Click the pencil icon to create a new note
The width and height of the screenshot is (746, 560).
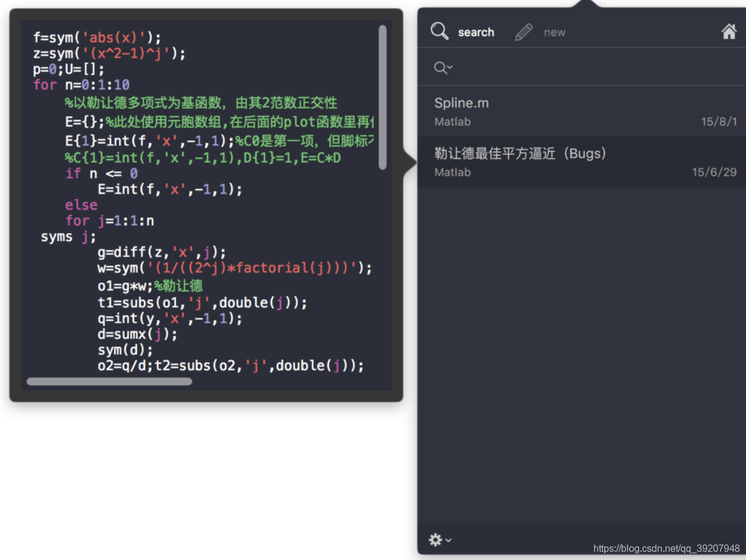pos(523,31)
